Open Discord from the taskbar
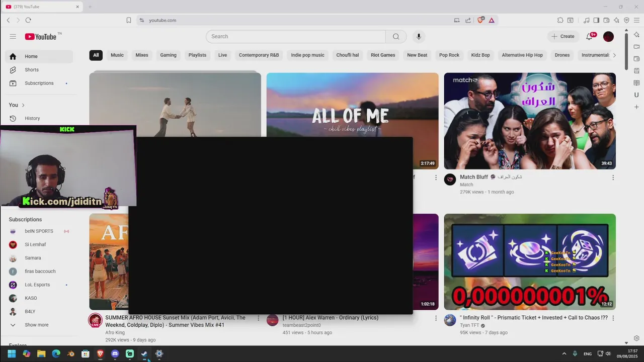This screenshot has height=362, width=644. click(115, 353)
